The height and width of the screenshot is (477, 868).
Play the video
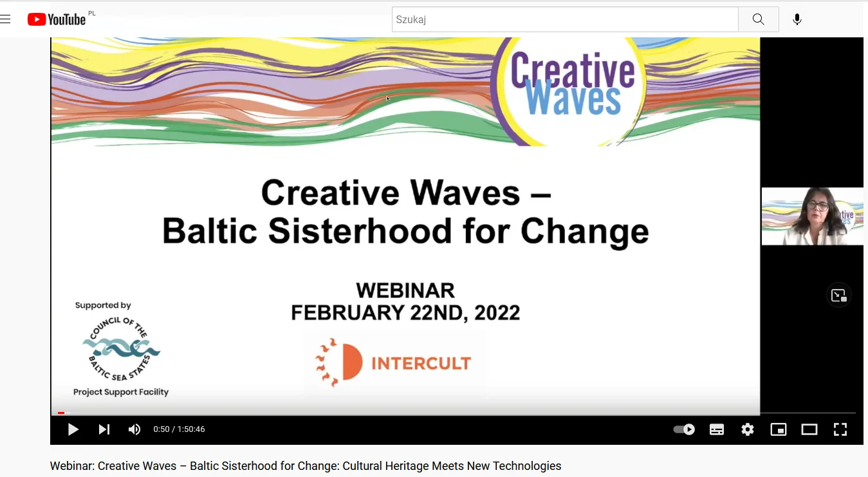click(x=73, y=429)
